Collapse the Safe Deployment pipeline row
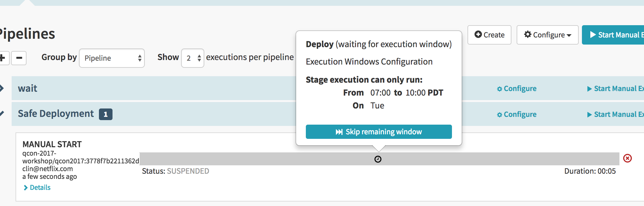The image size is (644, 206). click(2, 114)
